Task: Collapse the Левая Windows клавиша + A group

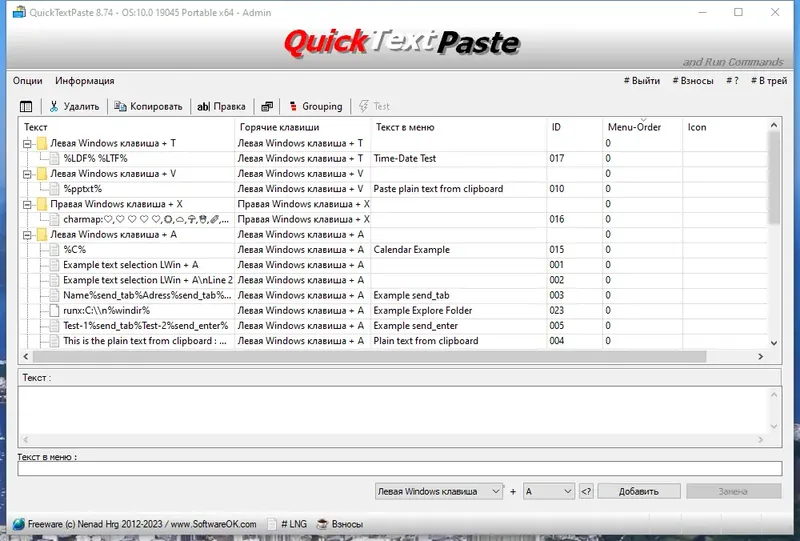Action: (x=27, y=235)
